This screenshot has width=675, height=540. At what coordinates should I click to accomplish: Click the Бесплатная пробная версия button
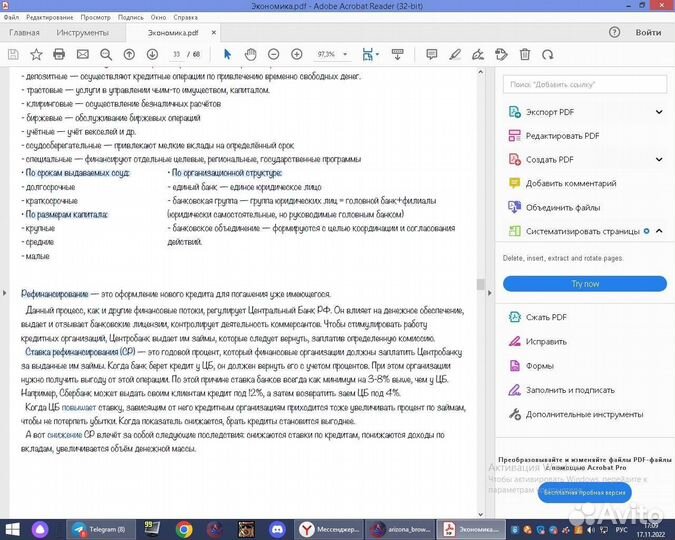pyautogui.click(x=585, y=492)
